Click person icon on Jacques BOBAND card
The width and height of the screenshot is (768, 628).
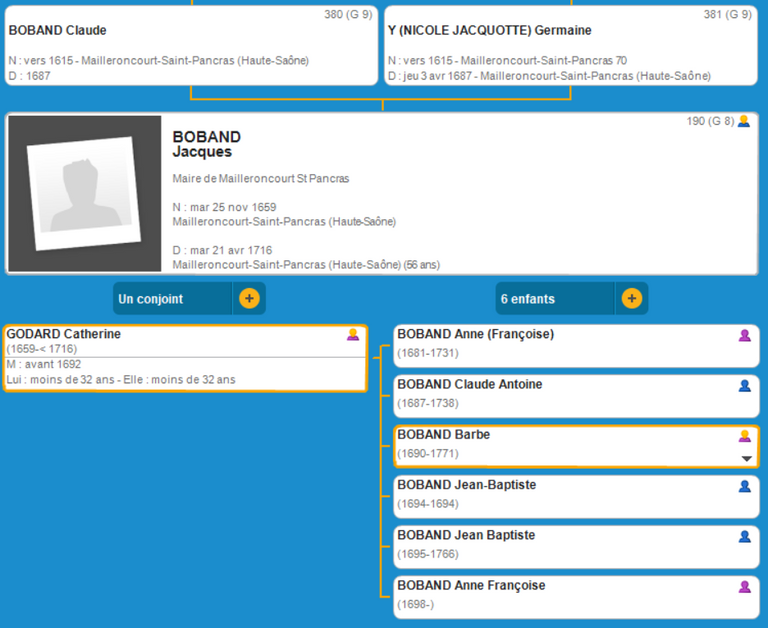tap(743, 121)
